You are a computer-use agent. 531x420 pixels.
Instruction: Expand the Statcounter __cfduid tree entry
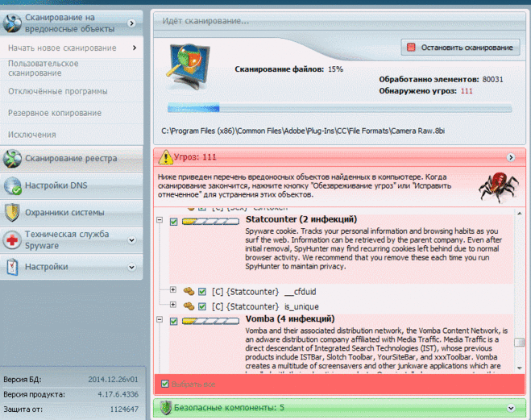tap(172, 289)
